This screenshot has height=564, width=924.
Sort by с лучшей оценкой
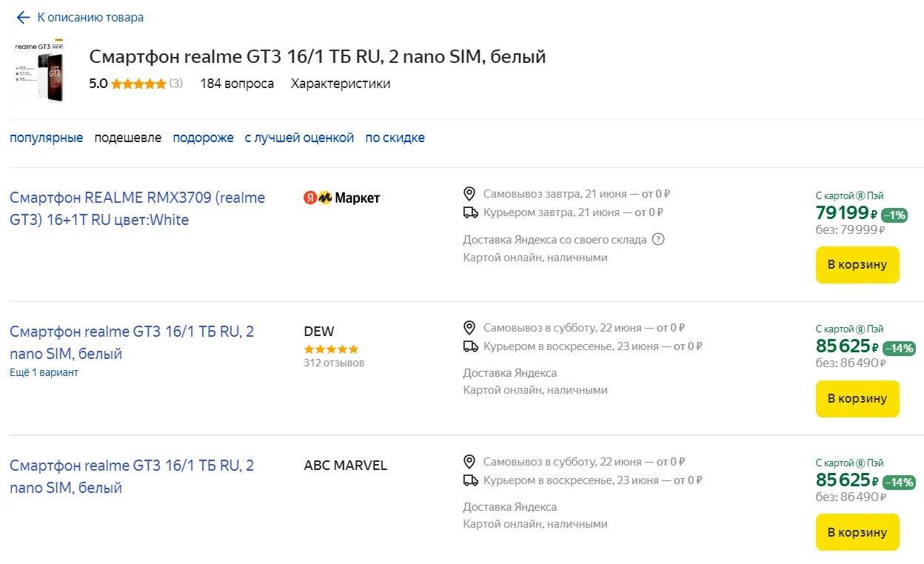(x=299, y=138)
